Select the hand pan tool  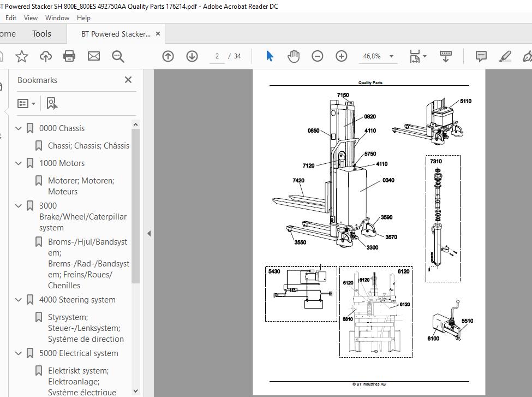pyautogui.click(x=294, y=56)
